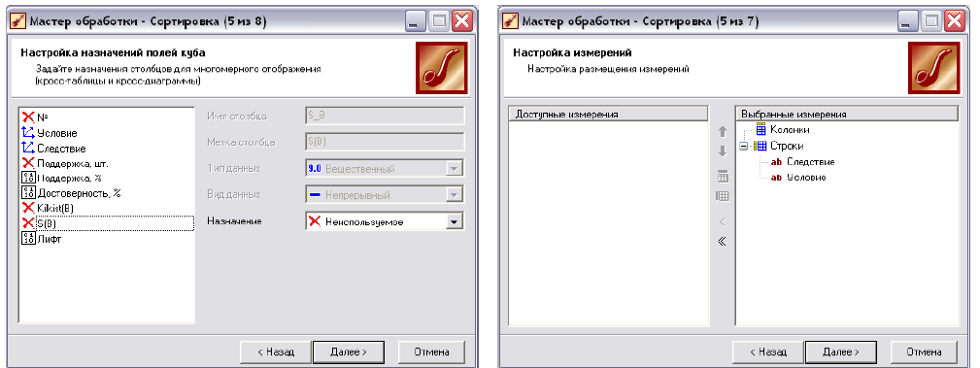Click the wizard logo in cube fields window
The width and height of the screenshot is (980, 368).
click(x=441, y=68)
